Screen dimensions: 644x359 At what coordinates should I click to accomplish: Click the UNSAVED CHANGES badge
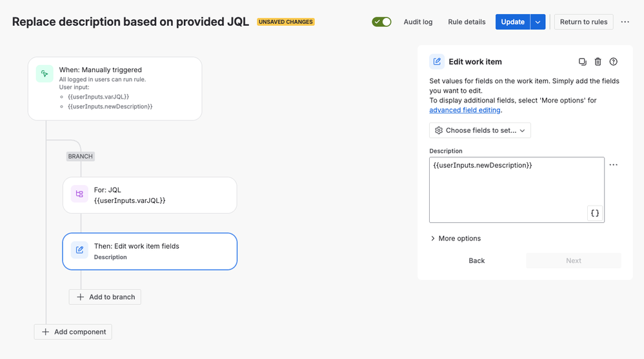(286, 22)
